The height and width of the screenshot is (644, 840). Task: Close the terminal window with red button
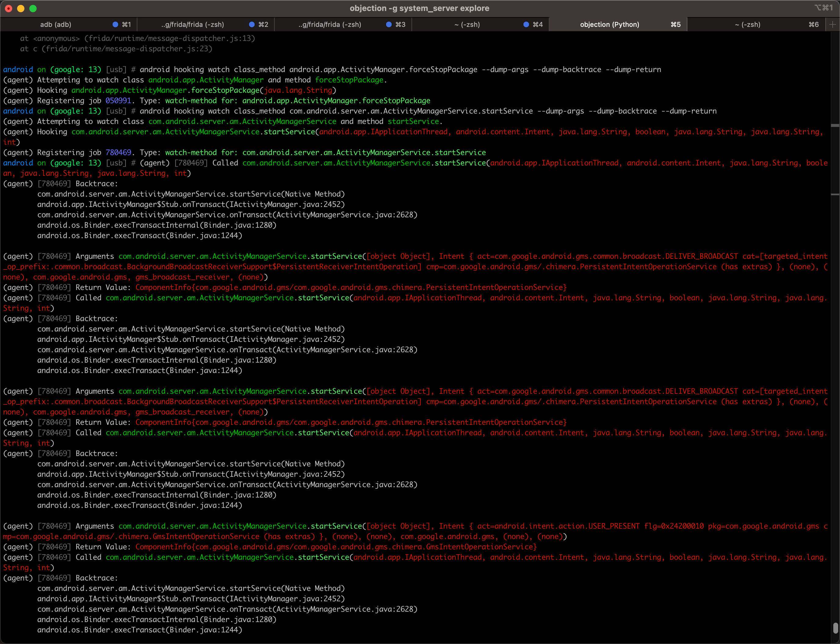[9, 9]
